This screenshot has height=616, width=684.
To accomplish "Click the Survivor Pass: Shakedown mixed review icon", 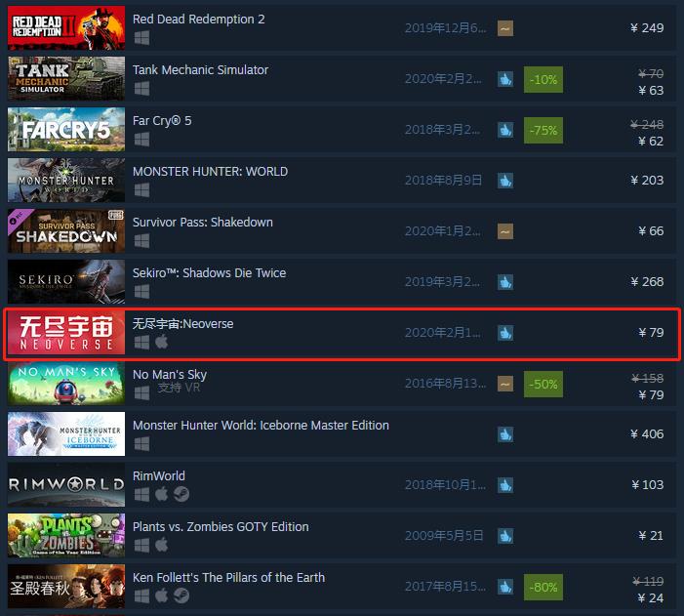I will tap(505, 231).
